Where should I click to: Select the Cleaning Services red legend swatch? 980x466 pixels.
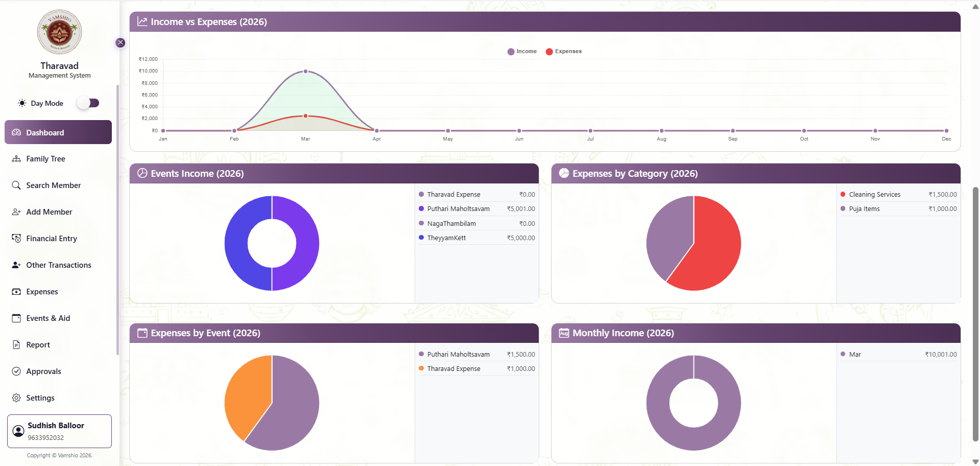(843, 194)
